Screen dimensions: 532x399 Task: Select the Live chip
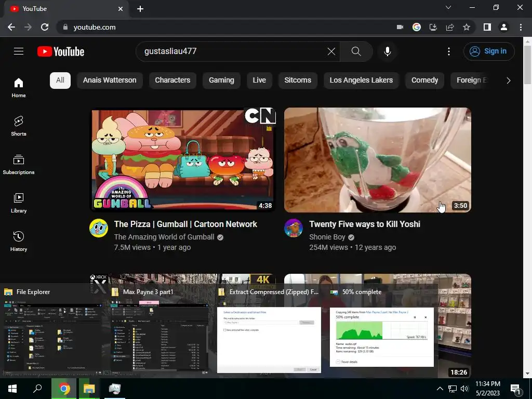coord(259,81)
